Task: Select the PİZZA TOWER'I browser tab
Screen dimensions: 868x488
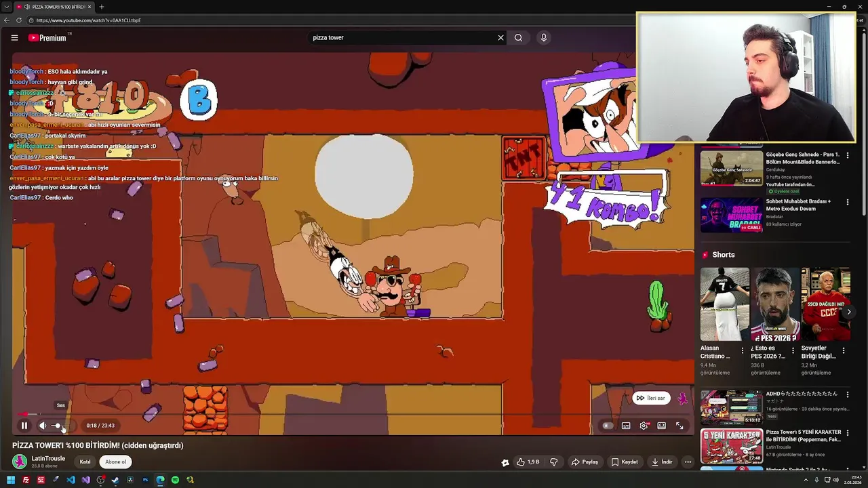Action: (x=54, y=7)
